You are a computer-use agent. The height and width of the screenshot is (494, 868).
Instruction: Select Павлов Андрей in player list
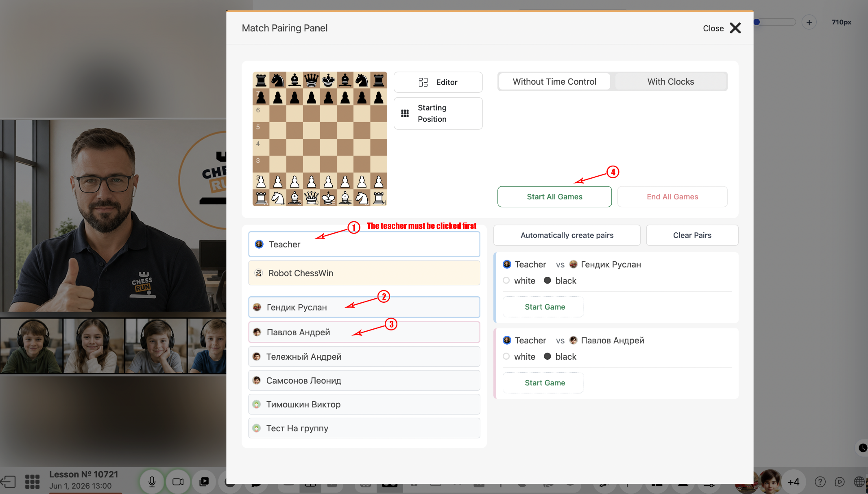tap(364, 332)
